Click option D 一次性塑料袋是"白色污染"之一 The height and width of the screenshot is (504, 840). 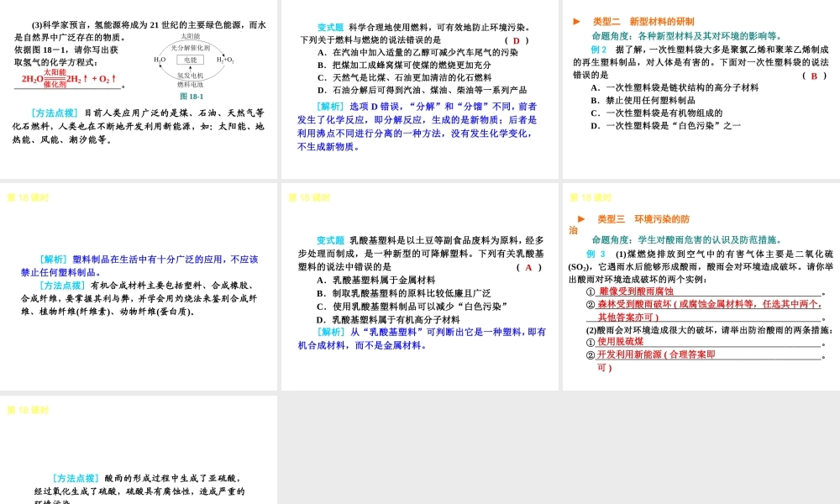tap(666, 126)
